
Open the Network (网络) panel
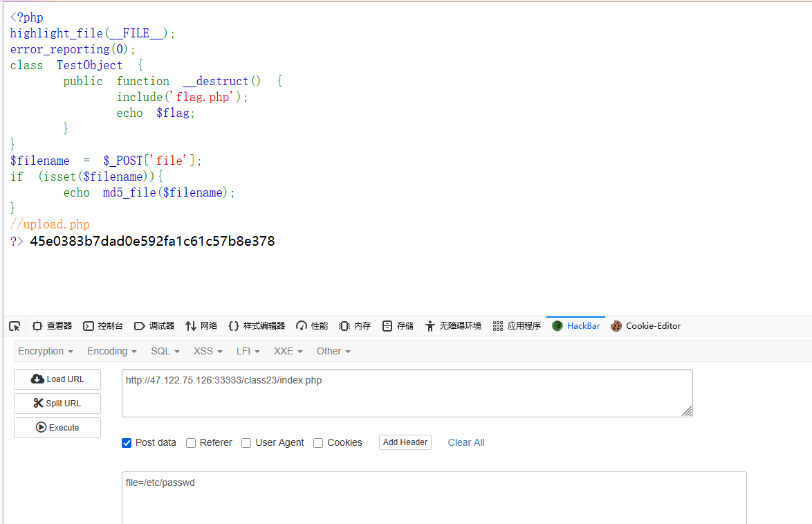201,326
